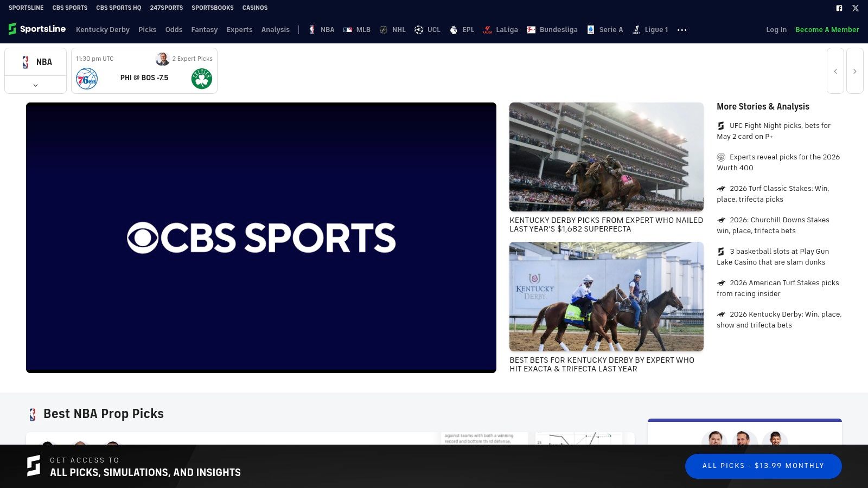Open the Experts menu item
868x488 pixels.
coord(239,30)
